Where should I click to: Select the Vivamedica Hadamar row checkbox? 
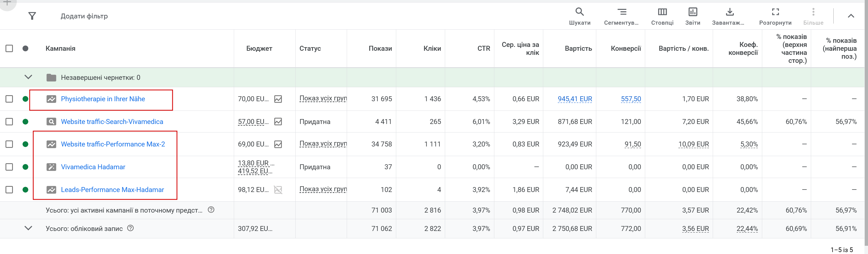point(9,167)
